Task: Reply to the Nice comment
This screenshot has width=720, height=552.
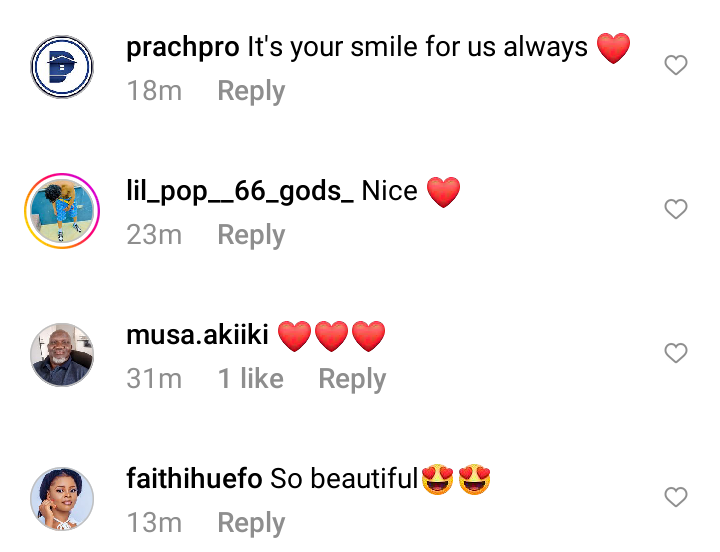Action: click(x=251, y=235)
